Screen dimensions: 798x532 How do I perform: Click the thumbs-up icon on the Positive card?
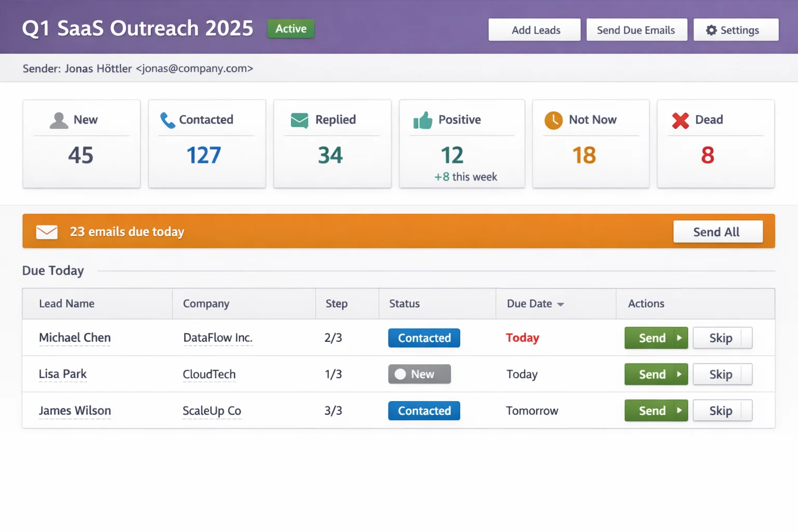[423, 120]
